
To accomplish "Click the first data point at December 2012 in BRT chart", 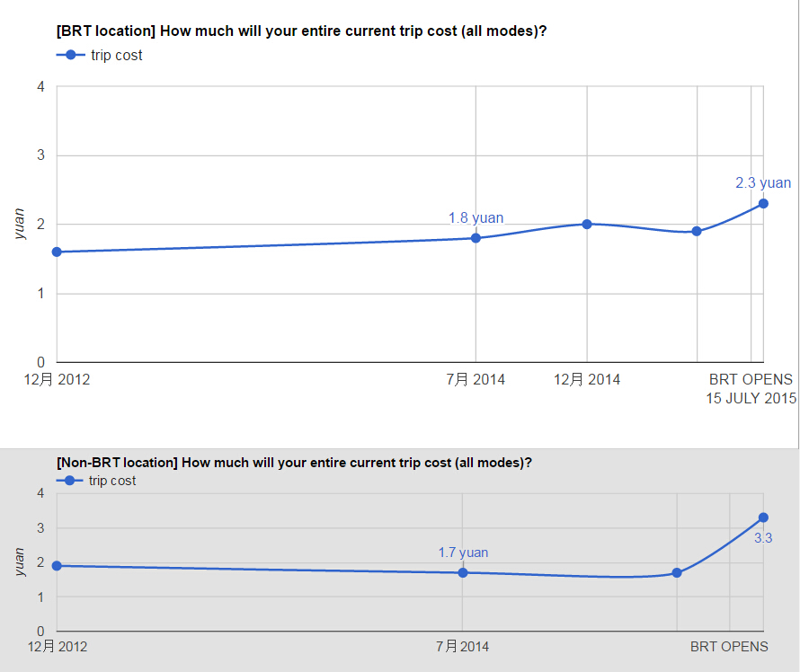I will click(57, 252).
